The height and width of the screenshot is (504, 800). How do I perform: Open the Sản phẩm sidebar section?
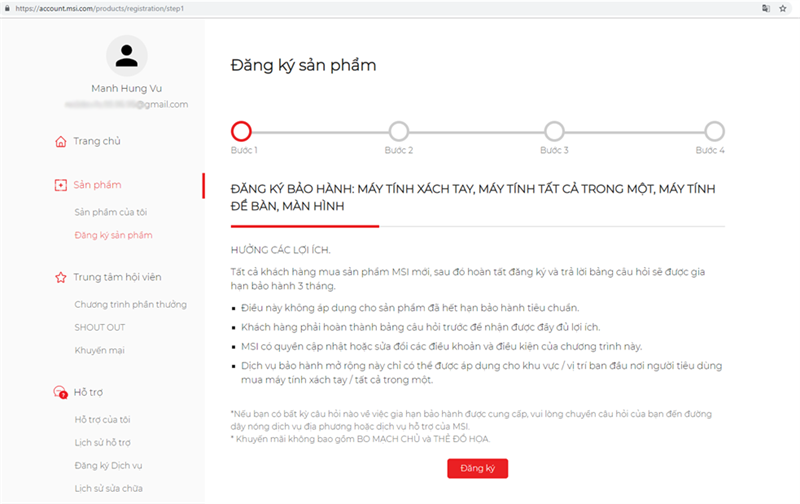click(x=97, y=185)
